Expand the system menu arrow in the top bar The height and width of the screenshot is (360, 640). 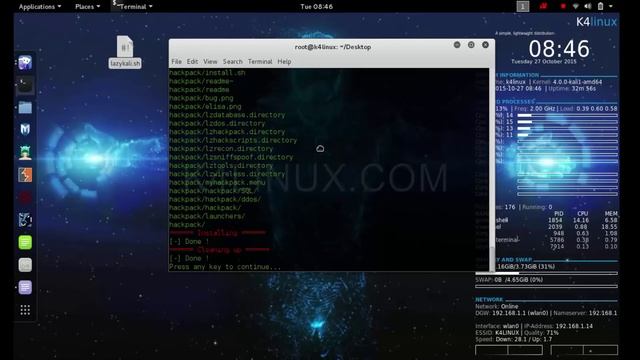(x=611, y=6)
